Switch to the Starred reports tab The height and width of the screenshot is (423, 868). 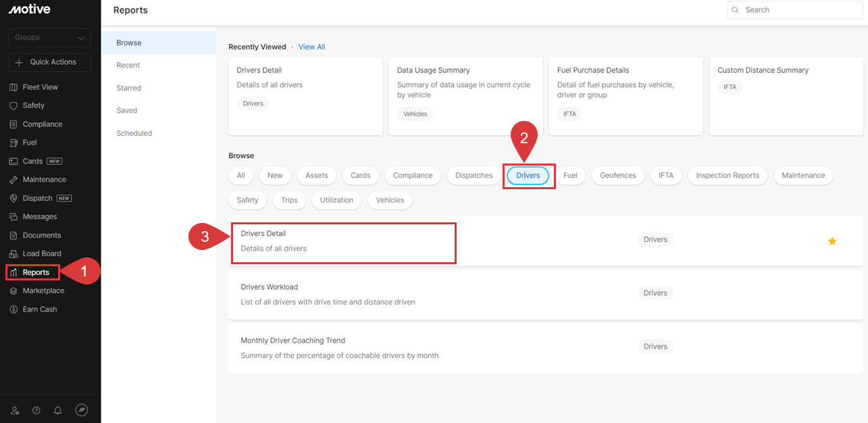[x=128, y=88]
